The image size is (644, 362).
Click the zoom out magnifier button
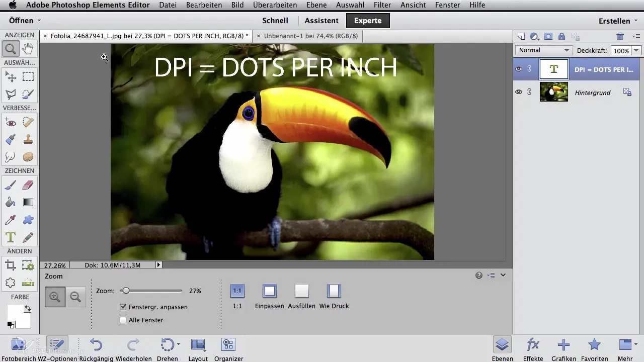[75, 297]
